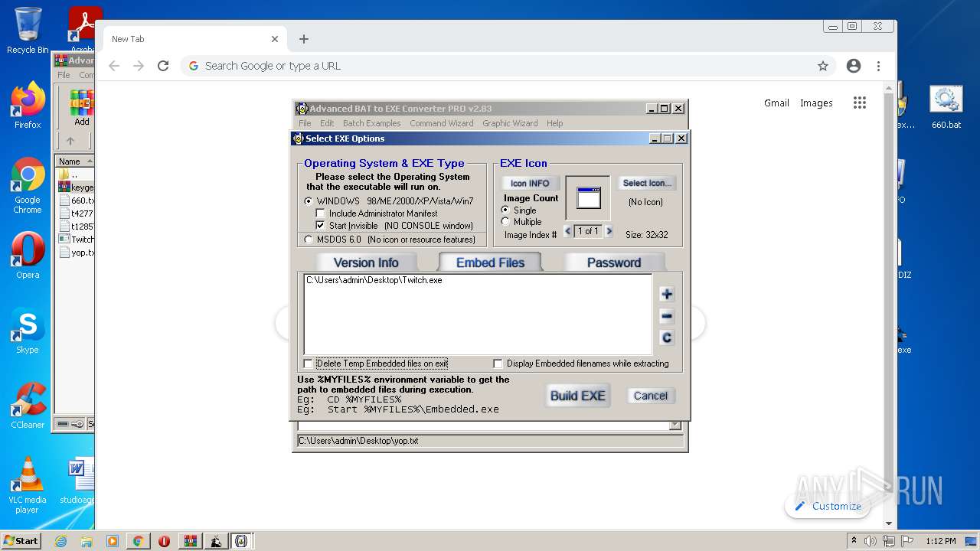Choose Single image count
This screenshot has height=551, width=980.
click(505, 210)
